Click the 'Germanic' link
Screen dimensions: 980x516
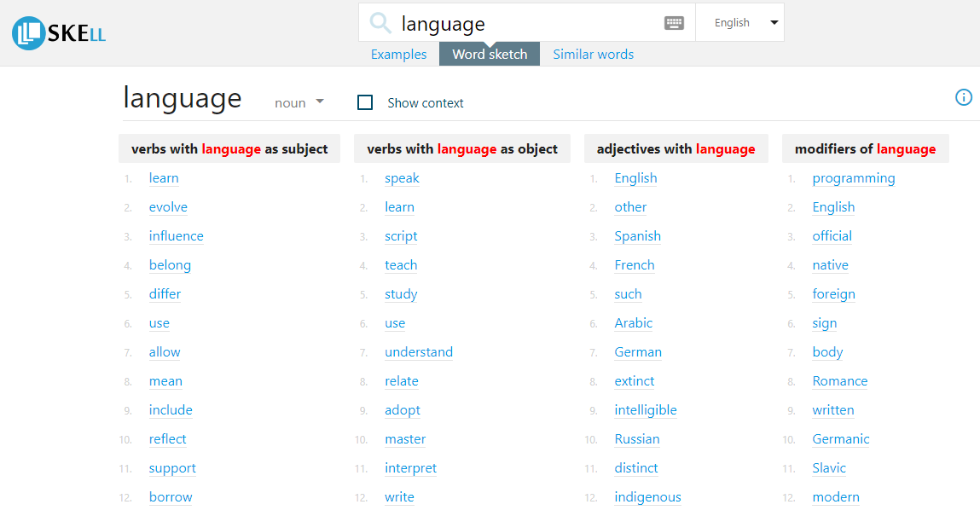841,439
